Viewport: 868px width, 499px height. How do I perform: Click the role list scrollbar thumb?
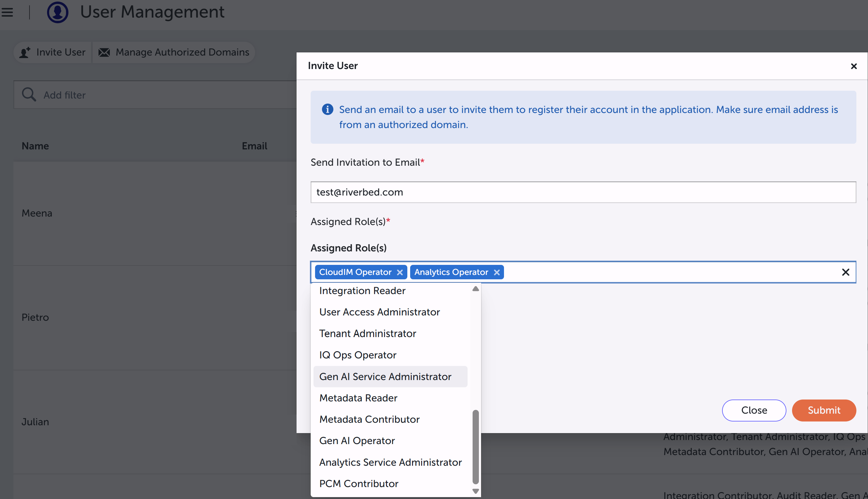pyautogui.click(x=475, y=447)
